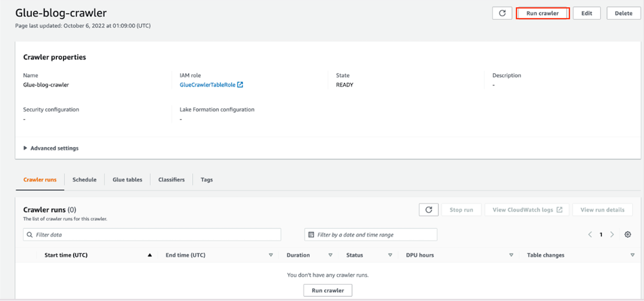Click the top Run crawler button
The image size is (644, 301).
[x=543, y=13]
